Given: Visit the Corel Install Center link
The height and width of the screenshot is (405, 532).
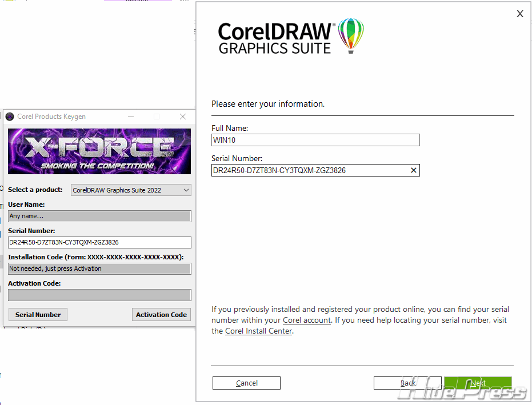Looking at the screenshot, I should tap(258, 331).
